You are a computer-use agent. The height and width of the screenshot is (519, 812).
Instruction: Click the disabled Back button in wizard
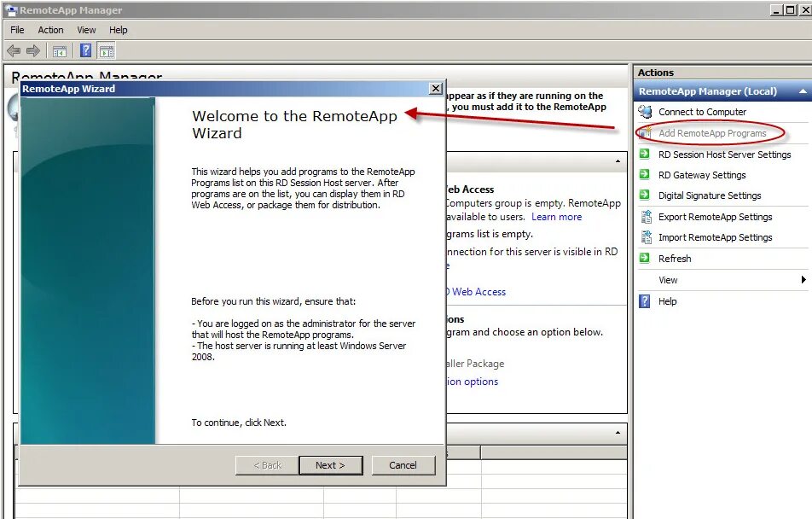click(267, 465)
